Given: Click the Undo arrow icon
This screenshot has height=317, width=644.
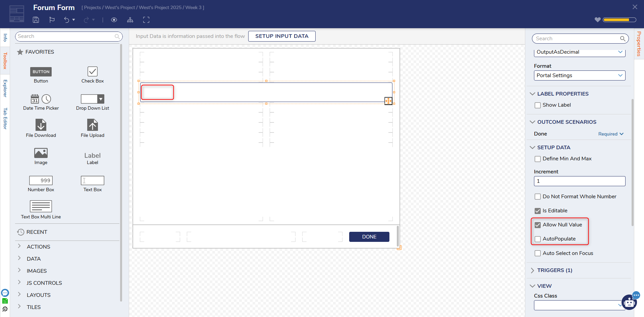Looking at the screenshot, I should [66, 20].
